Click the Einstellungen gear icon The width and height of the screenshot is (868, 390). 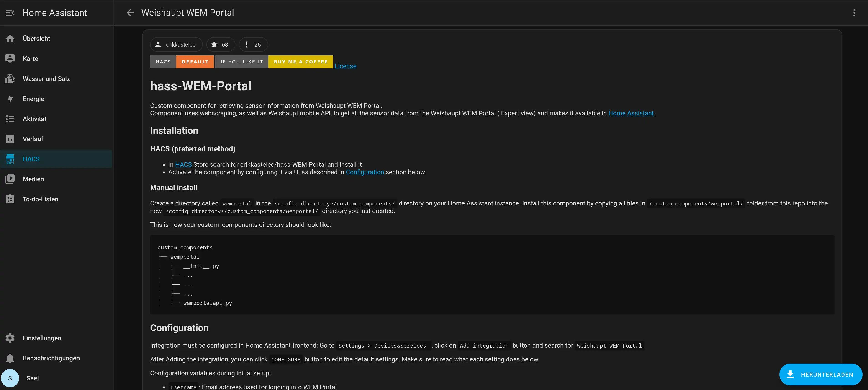coord(10,338)
